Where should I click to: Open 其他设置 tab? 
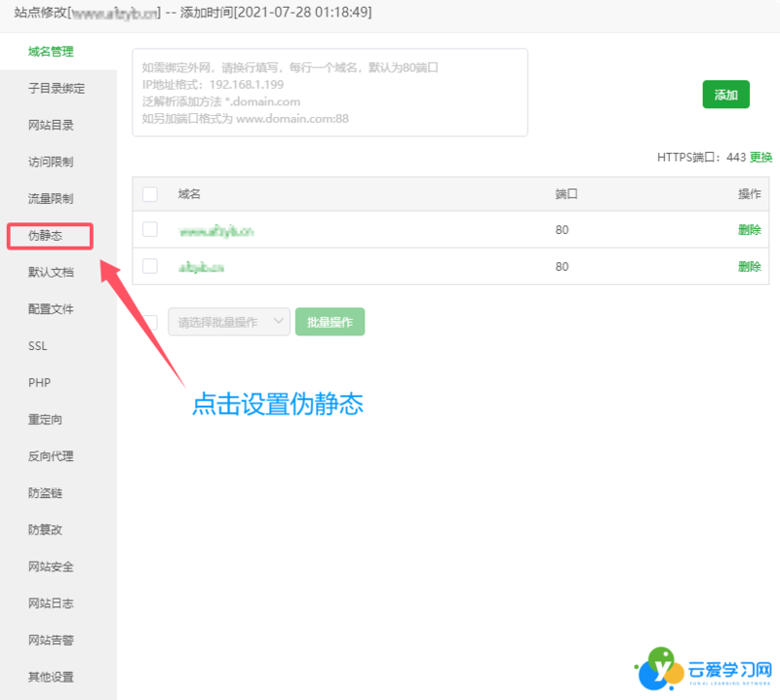(x=51, y=678)
